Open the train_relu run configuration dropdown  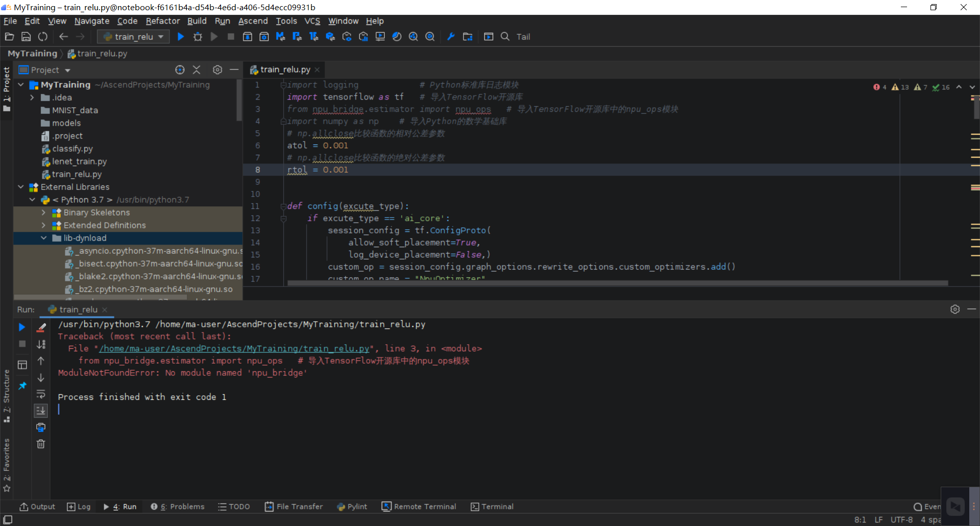[x=133, y=37]
